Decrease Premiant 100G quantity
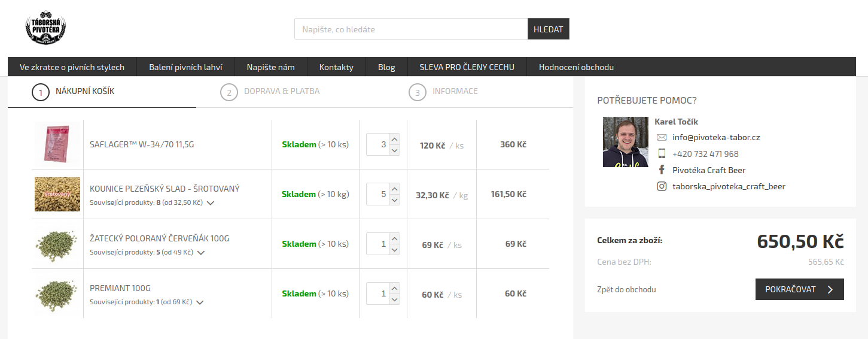 coord(394,299)
